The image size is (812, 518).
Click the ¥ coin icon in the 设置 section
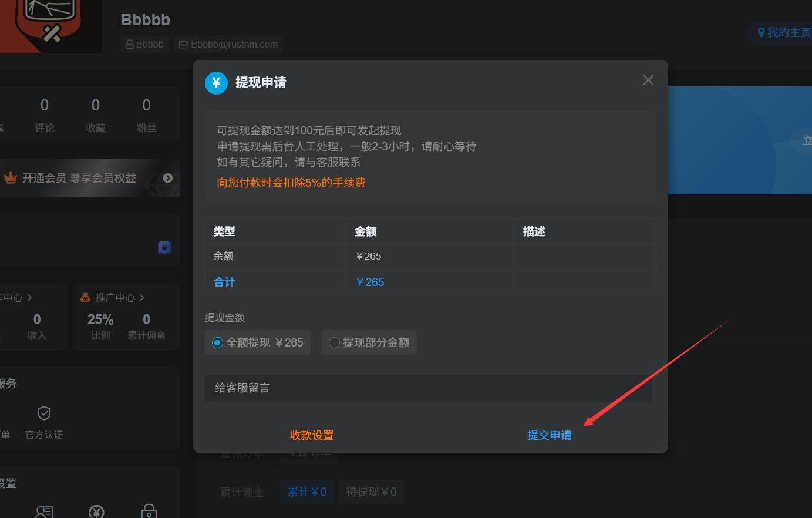pos(96,510)
